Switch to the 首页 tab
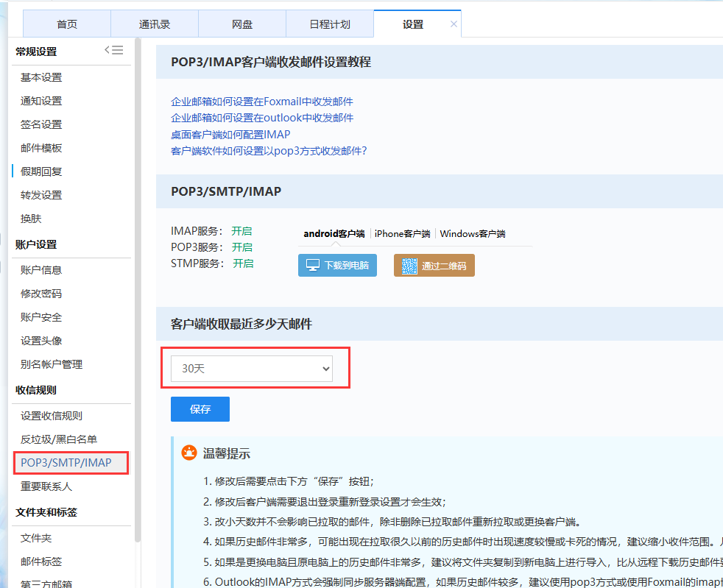 [x=67, y=24]
